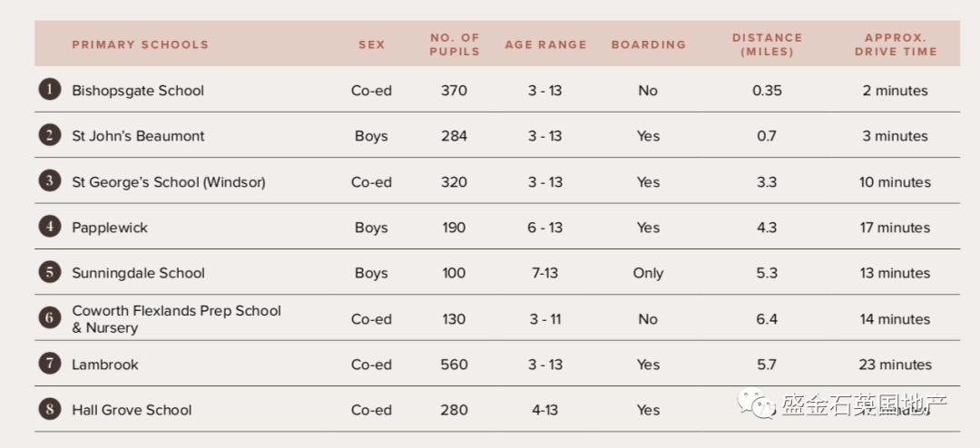This screenshot has width=980, height=448.
Task: Click the number 2 circle badge
Action: (49, 136)
